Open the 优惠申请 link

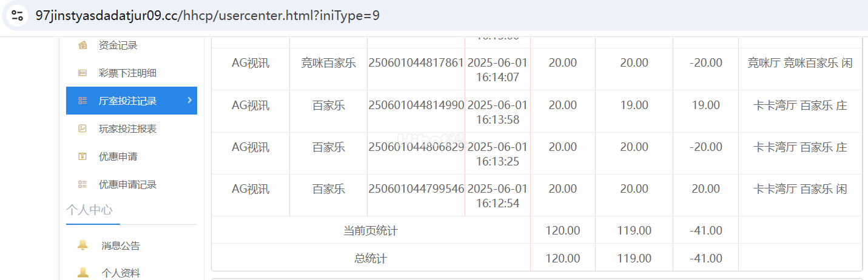coord(118,157)
